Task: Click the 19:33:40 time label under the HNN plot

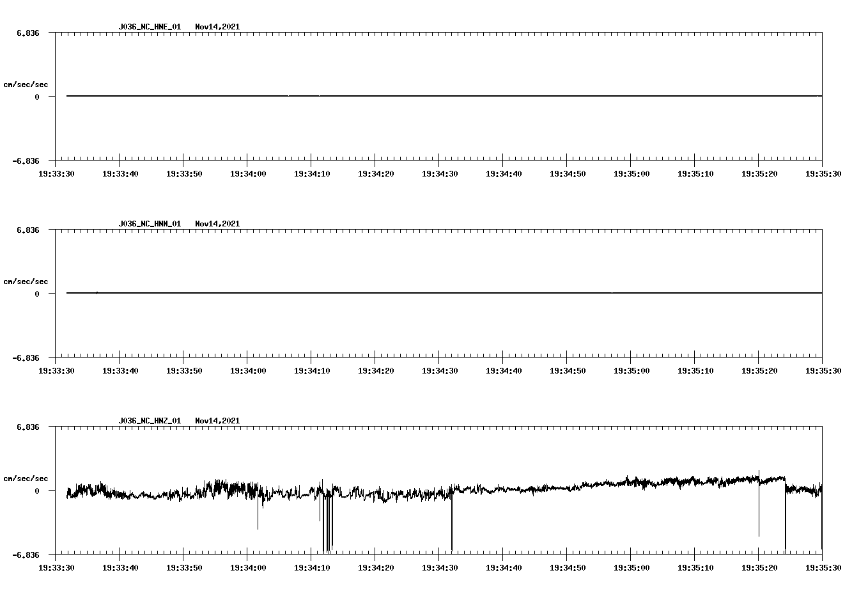Action: pos(120,370)
